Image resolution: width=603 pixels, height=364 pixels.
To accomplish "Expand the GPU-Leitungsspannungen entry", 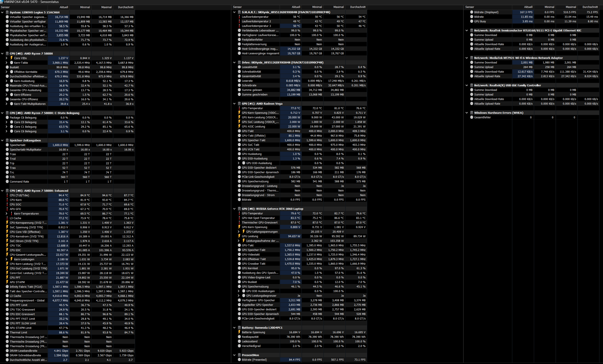I will pyautogui.click(x=239, y=232).
